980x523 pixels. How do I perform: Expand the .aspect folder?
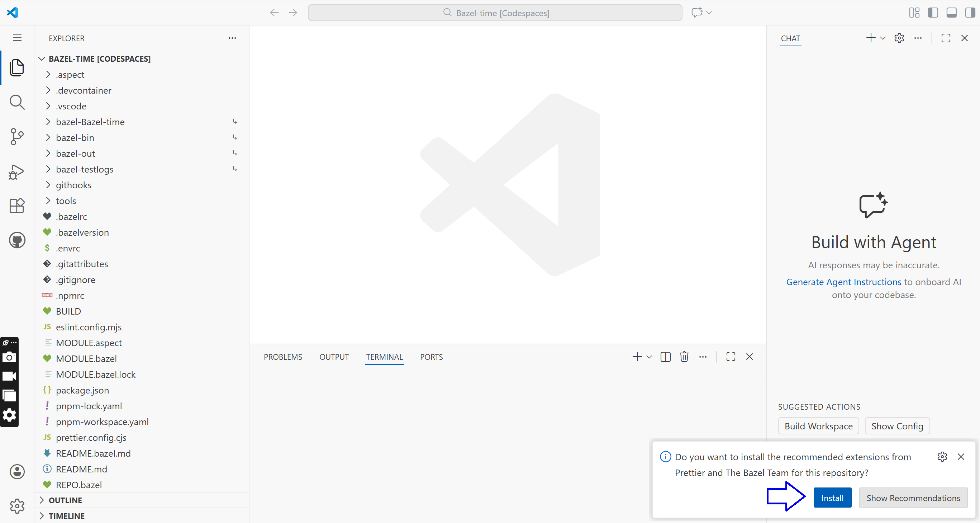[x=141, y=75]
